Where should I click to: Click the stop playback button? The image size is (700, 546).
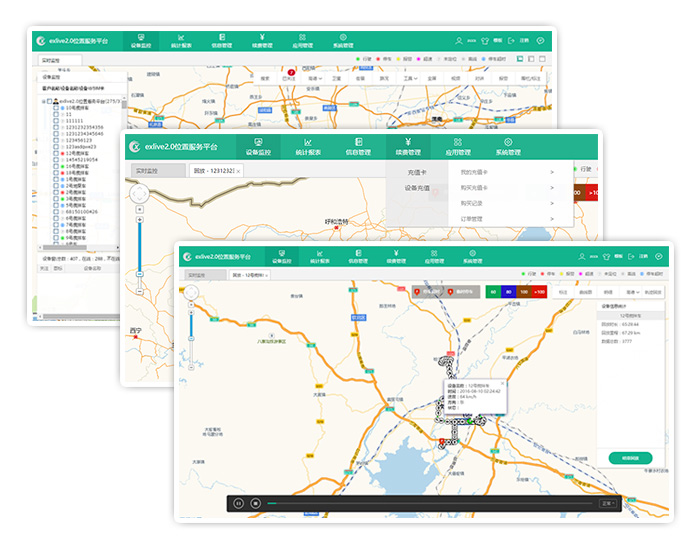[256, 503]
